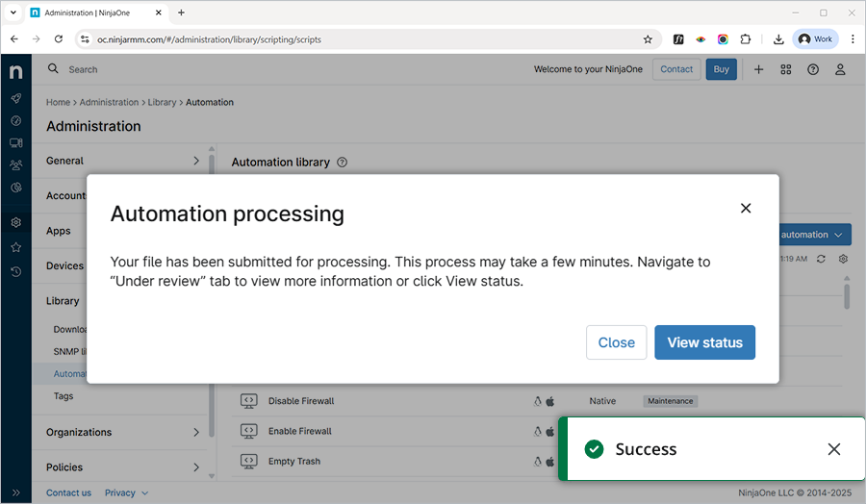866x504 pixels.
Task: Click the star Favorites sidebar icon
Action: coord(16,247)
